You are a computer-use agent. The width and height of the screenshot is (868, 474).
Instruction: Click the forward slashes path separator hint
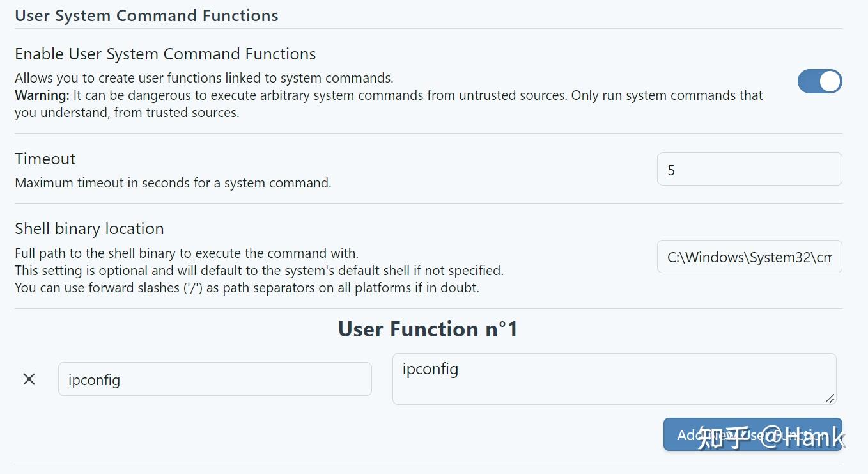tap(247, 288)
